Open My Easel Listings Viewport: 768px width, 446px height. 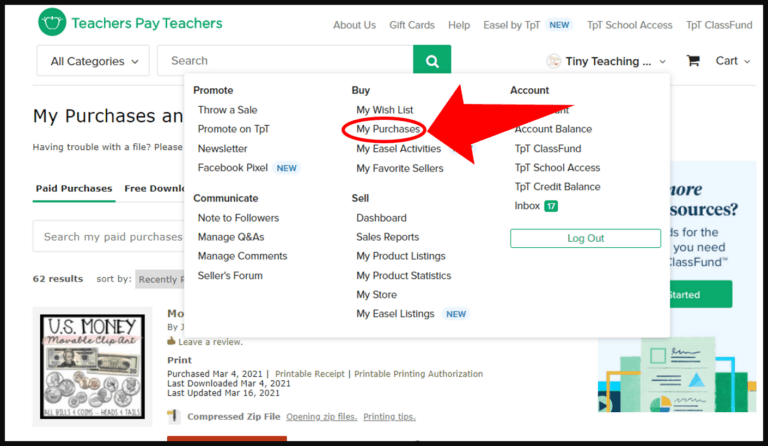click(x=395, y=314)
